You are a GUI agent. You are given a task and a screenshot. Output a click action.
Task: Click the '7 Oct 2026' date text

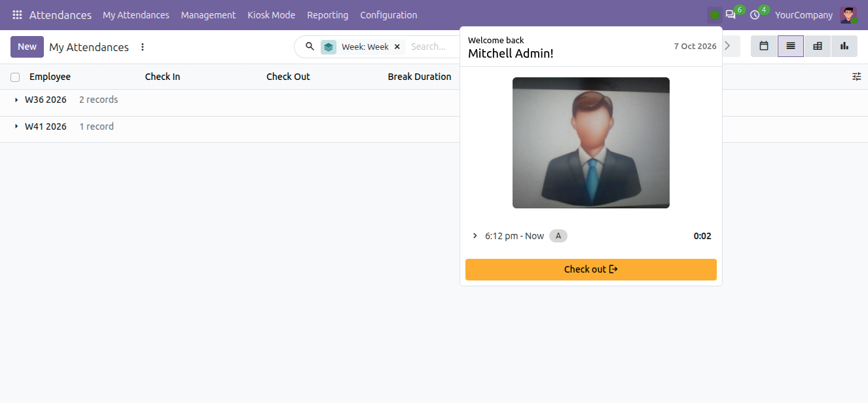tap(695, 47)
